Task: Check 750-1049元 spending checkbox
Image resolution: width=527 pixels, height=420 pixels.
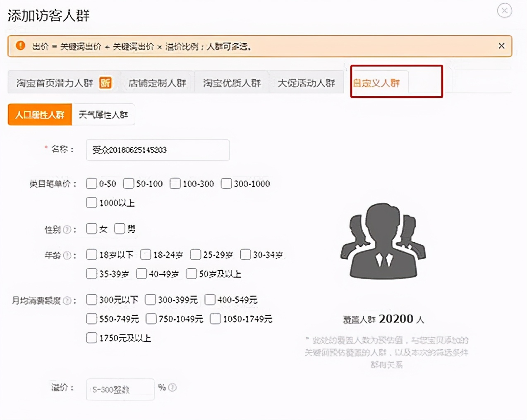Action: [x=151, y=319]
